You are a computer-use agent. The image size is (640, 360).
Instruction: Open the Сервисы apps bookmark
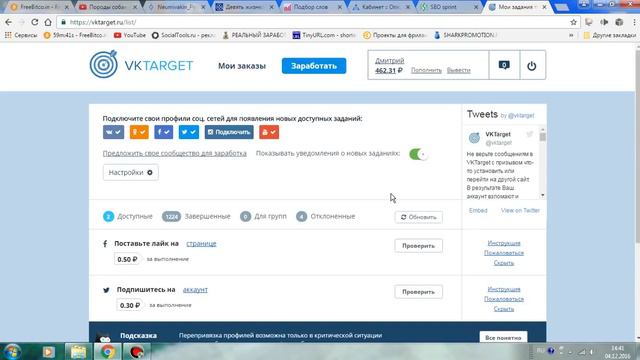21,35
